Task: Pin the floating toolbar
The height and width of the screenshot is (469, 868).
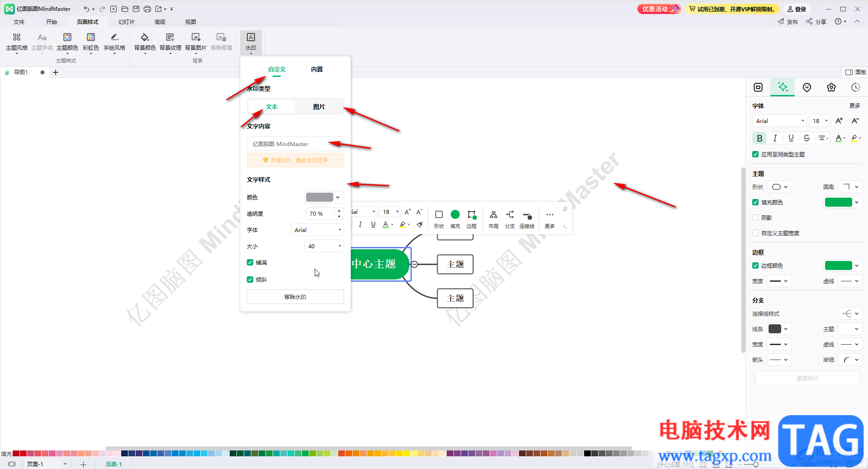Action: tap(565, 209)
